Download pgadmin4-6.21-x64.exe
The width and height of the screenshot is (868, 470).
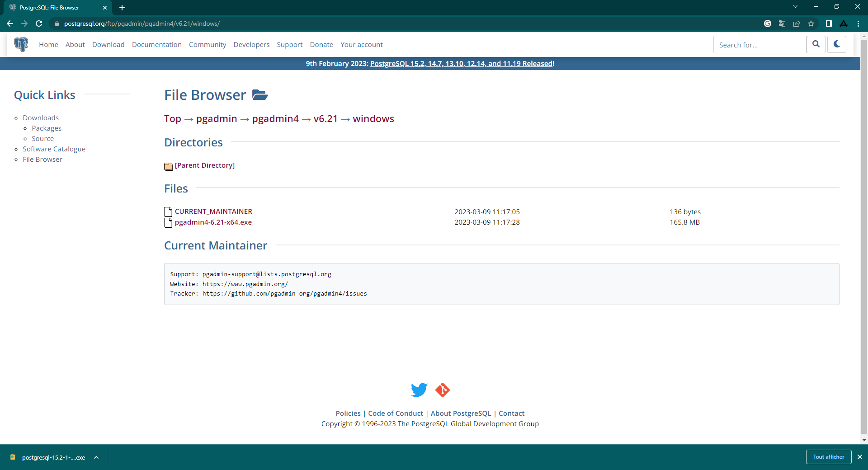pos(213,222)
